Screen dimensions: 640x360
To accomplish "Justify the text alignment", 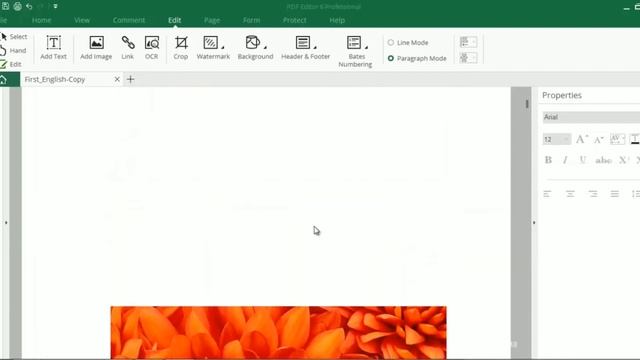I will tap(615, 194).
